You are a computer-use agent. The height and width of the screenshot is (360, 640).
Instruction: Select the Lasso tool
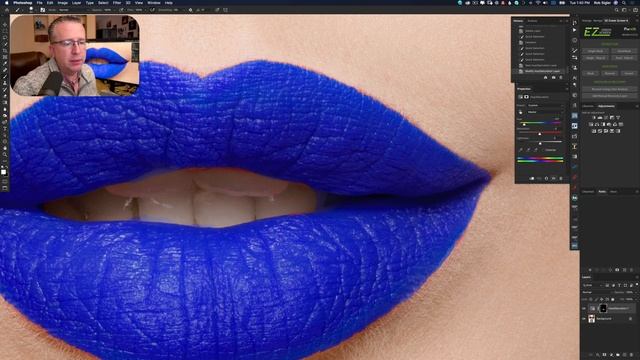pyautogui.click(x=5, y=38)
